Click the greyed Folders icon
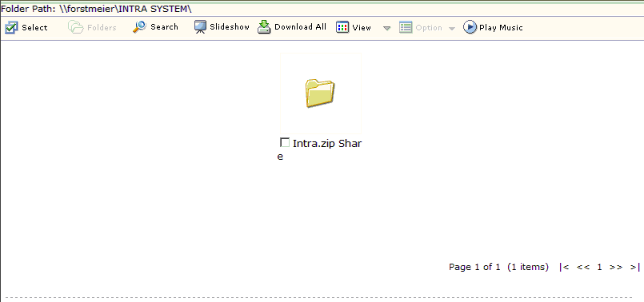The height and width of the screenshot is (302, 644). [75, 27]
